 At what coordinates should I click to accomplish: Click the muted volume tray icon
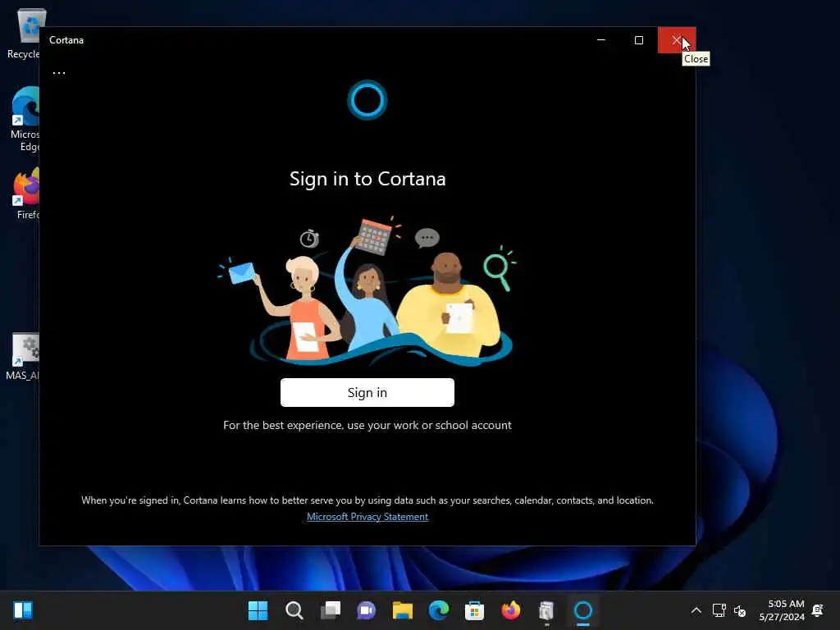pos(740,610)
